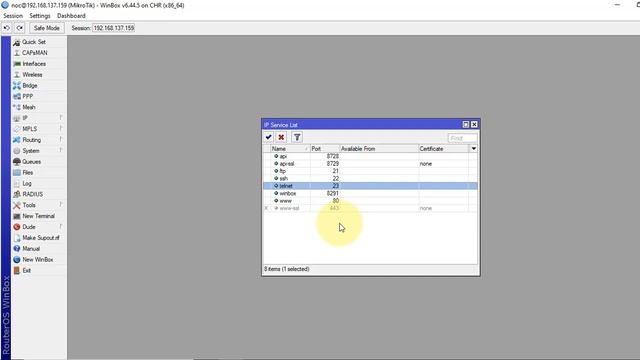Expand the Routing submenu
640x360 pixels.
[39, 140]
